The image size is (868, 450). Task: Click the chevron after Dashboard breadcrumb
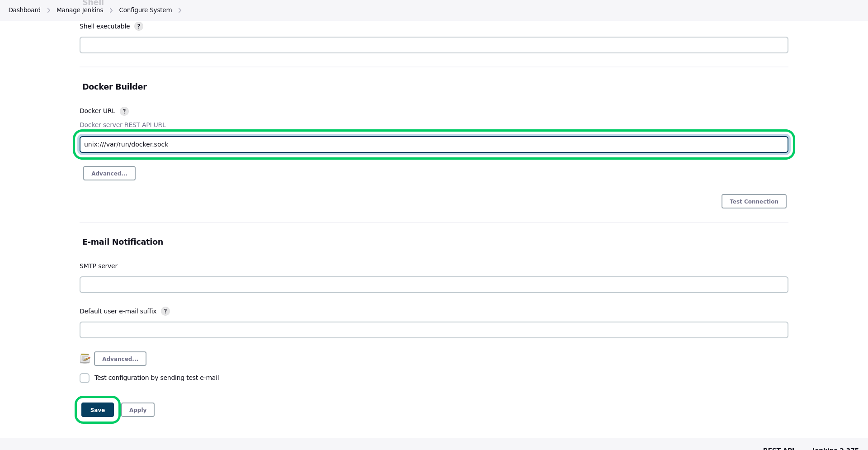click(49, 10)
